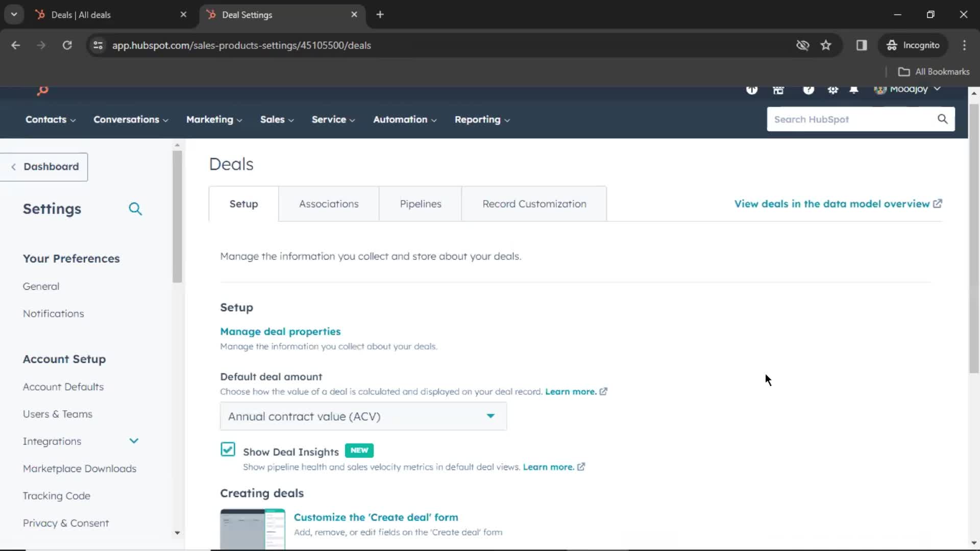Select the Setup tab
This screenshot has width=980, height=551.
point(243,204)
